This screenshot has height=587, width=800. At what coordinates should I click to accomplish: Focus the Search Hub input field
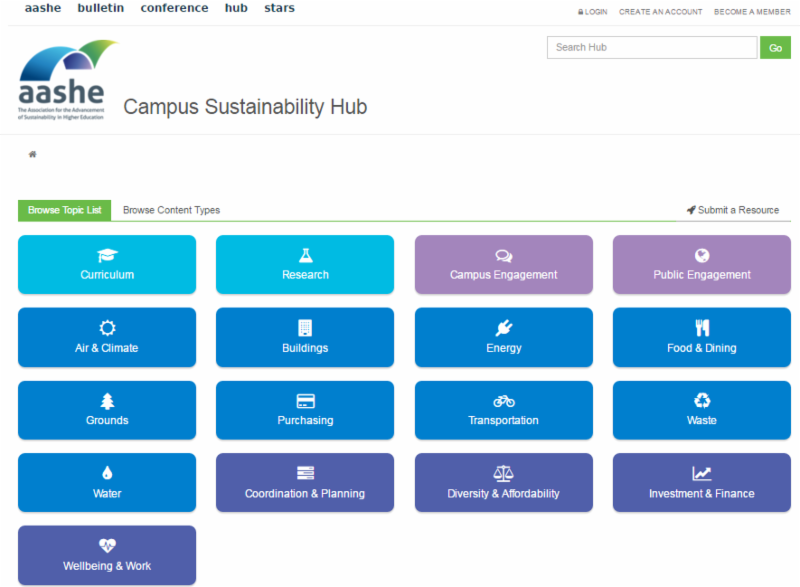tap(652, 47)
